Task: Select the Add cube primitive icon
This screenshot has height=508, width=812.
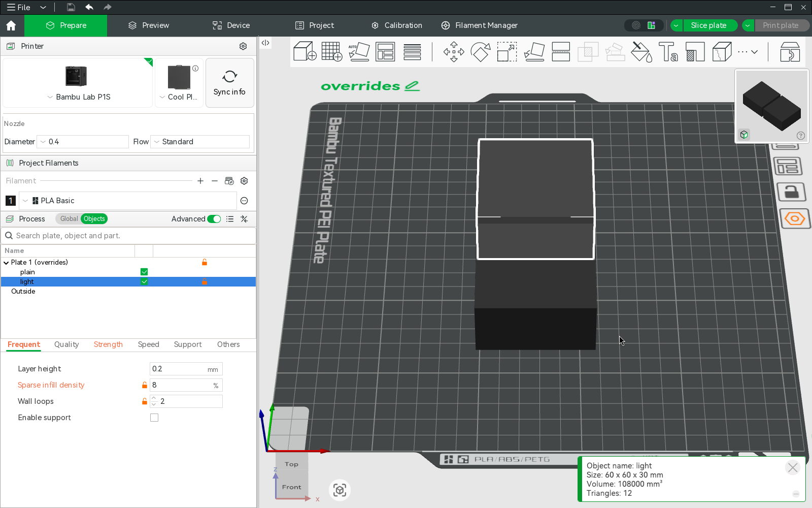Action: click(305, 51)
